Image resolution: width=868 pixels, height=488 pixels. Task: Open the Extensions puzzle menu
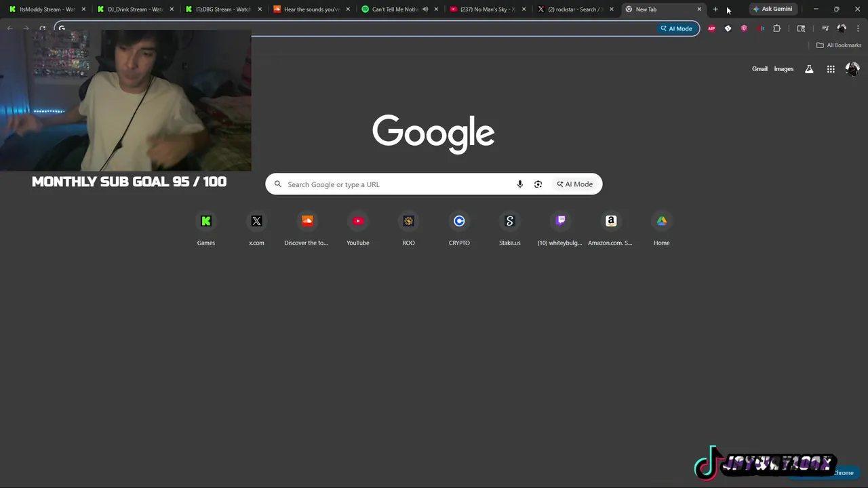coord(777,28)
